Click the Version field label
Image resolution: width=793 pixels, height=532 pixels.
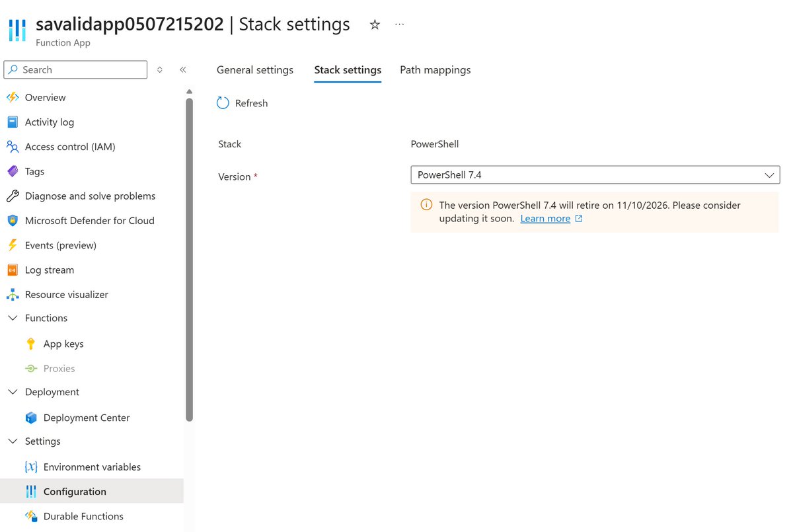pos(235,177)
